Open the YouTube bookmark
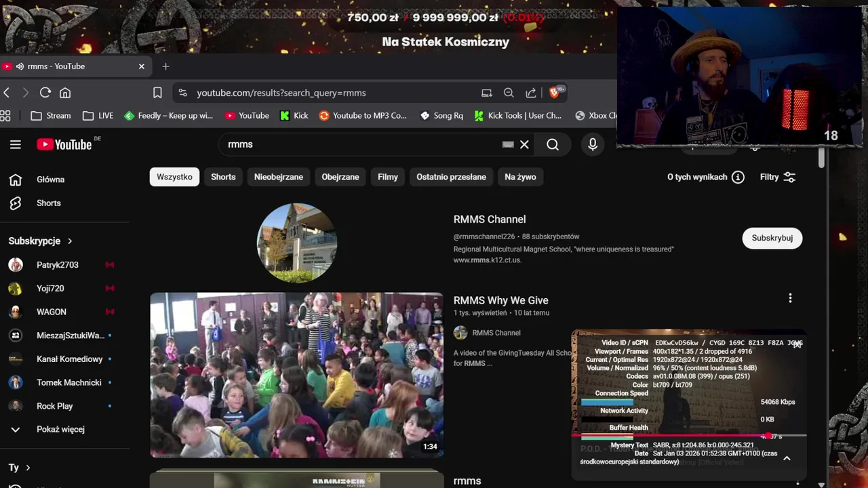Image resolution: width=868 pixels, height=488 pixels. [248, 116]
